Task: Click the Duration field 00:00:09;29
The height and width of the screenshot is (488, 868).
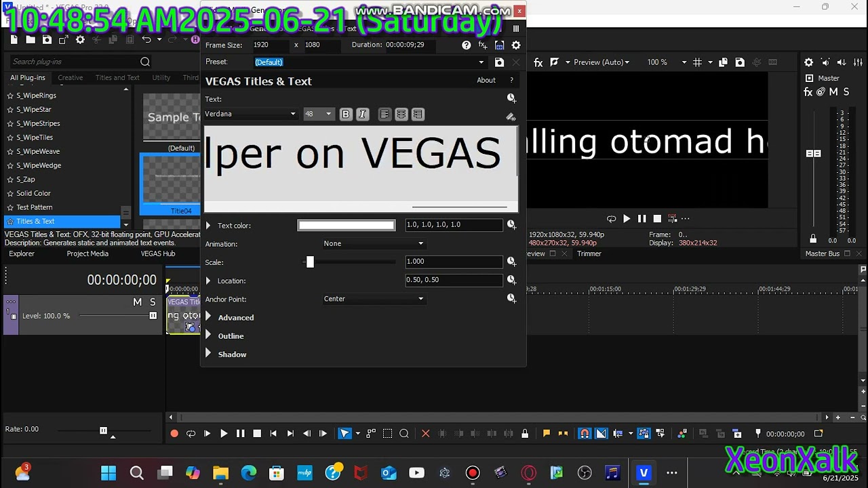Action: [410, 45]
